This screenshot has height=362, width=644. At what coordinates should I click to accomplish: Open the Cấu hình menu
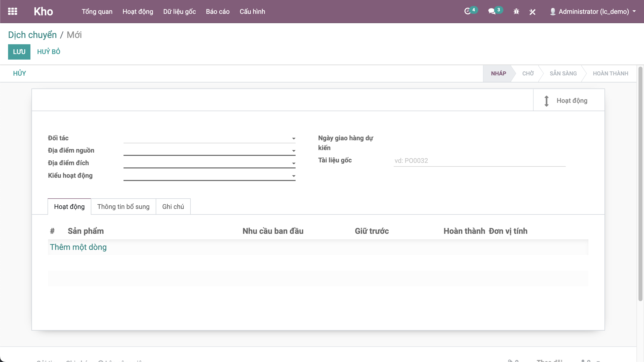tap(252, 12)
